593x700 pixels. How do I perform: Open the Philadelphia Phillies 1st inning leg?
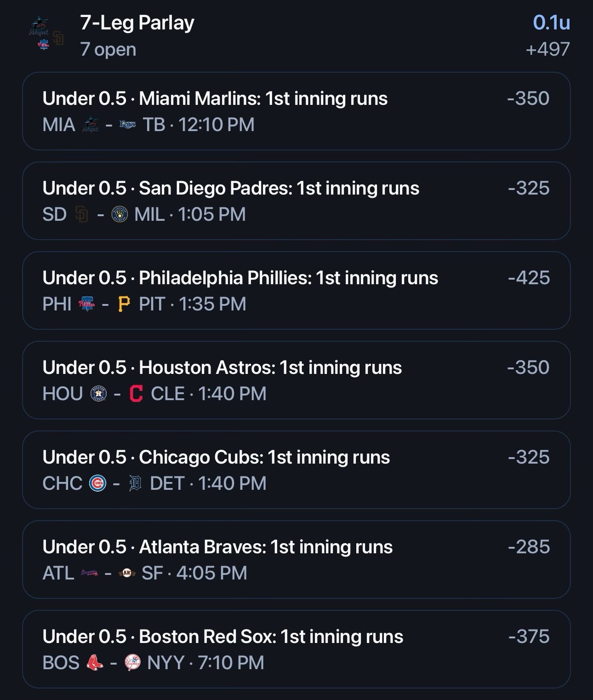pos(296,290)
